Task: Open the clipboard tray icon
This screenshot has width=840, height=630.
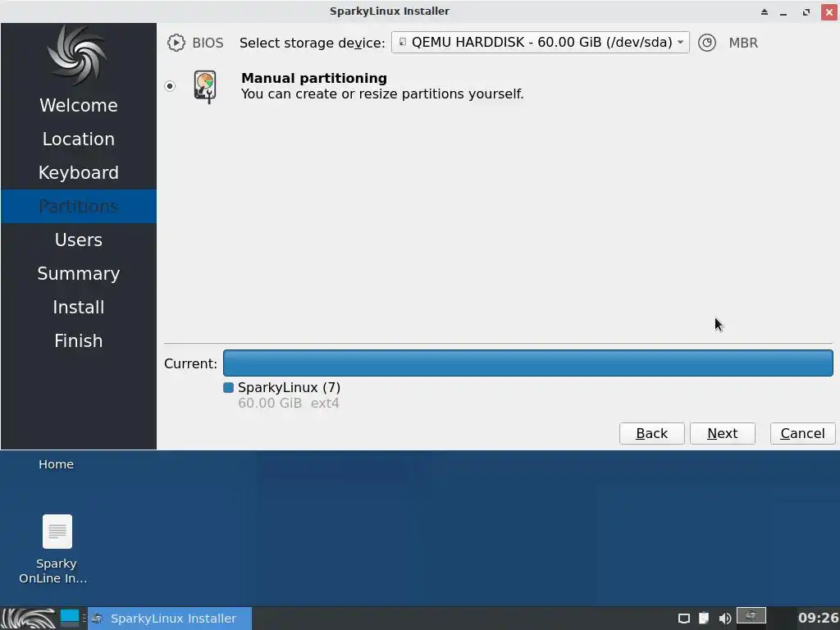Action: click(x=704, y=619)
